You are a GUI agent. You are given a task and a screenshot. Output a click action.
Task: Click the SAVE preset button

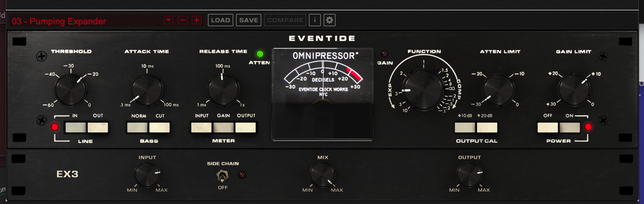point(249,20)
